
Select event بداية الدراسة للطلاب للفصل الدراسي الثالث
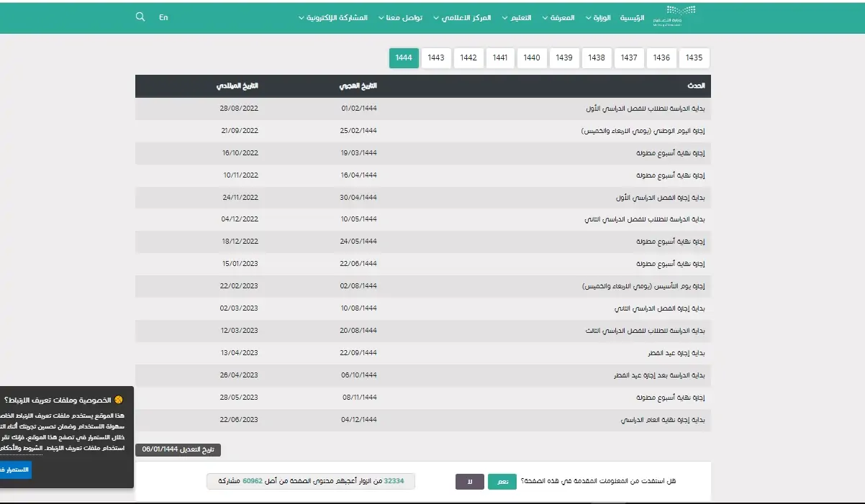tap(645, 331)
